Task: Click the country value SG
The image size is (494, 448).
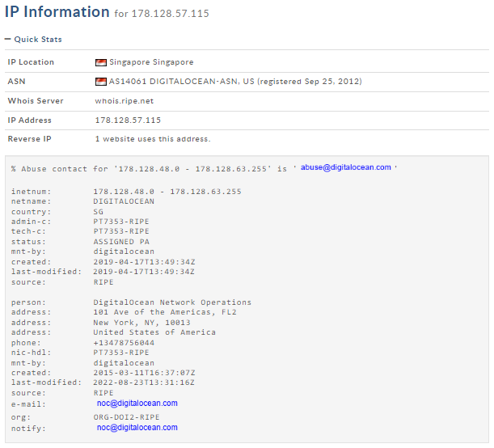Action: (x=99, y=212)
